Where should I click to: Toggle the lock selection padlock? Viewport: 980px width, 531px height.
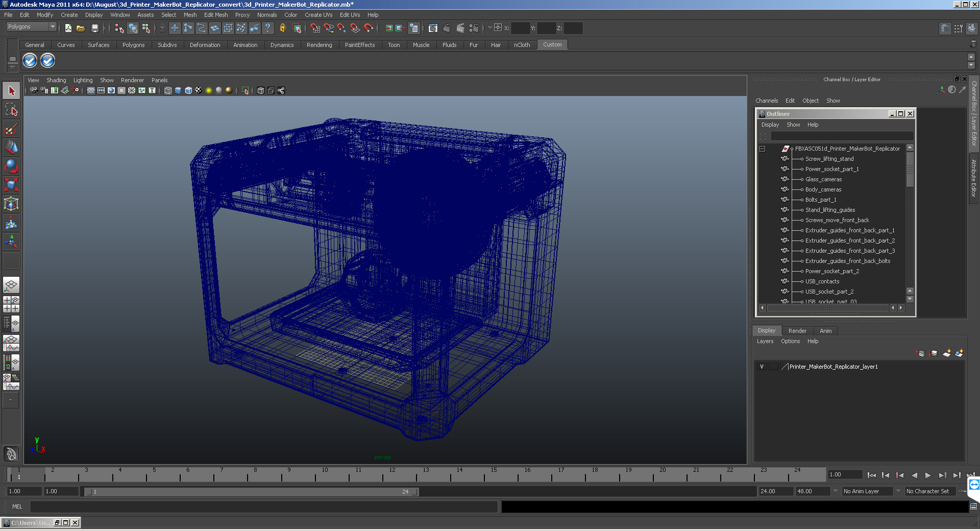282,28
